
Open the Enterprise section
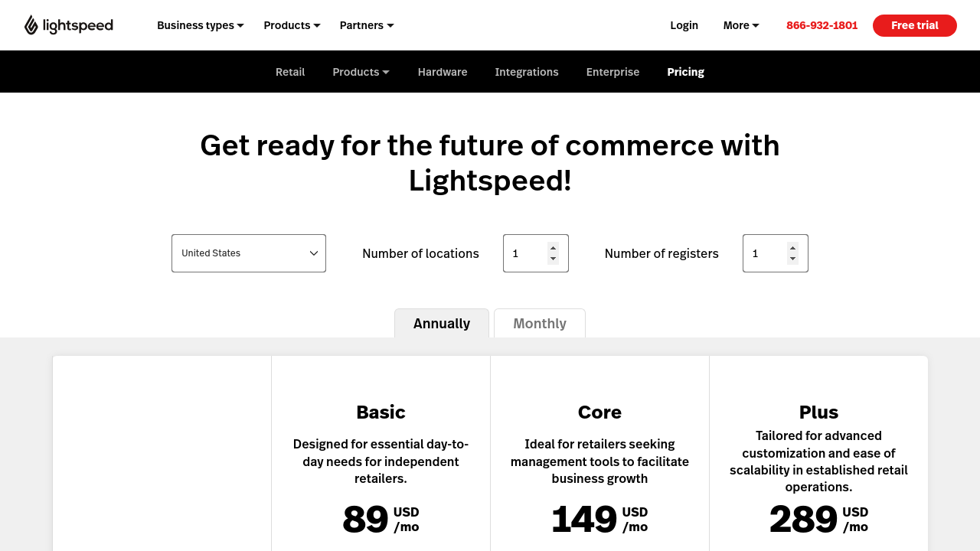click(612, 72)
